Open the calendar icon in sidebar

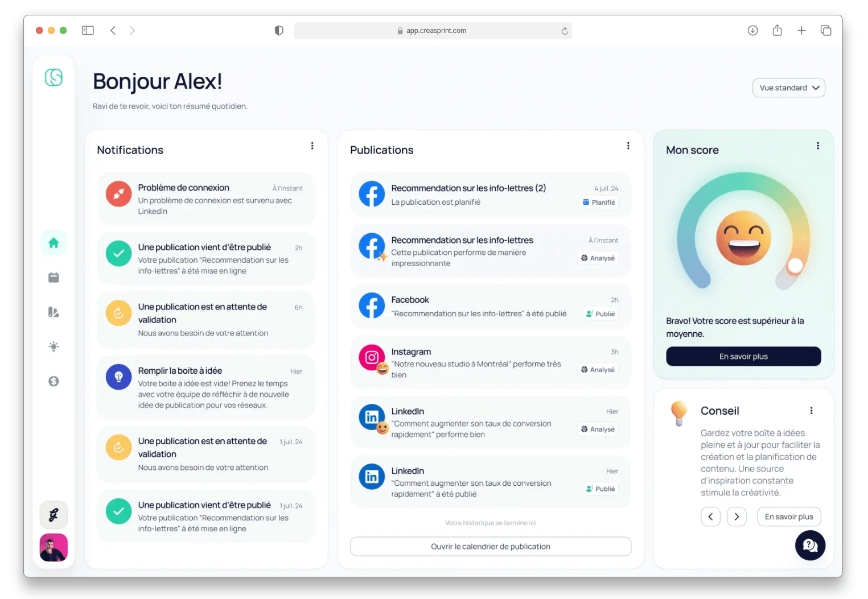click(54, 278)
